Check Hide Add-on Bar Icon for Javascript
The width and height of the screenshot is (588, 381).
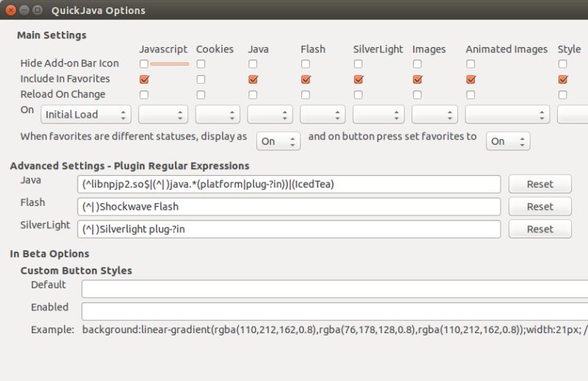(144, 64)
